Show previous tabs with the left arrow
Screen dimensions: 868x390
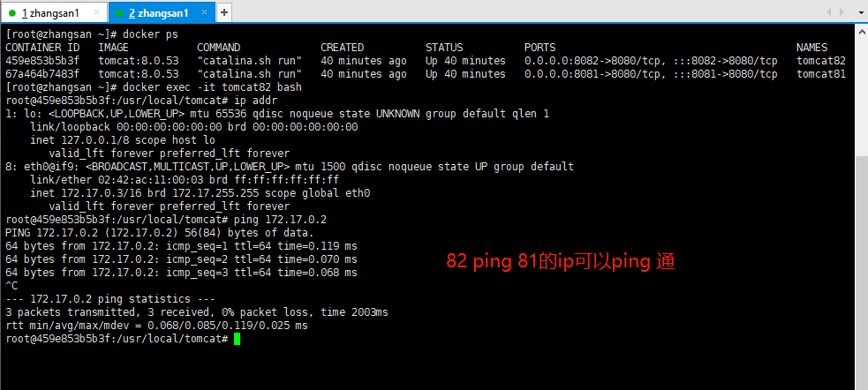828,12
